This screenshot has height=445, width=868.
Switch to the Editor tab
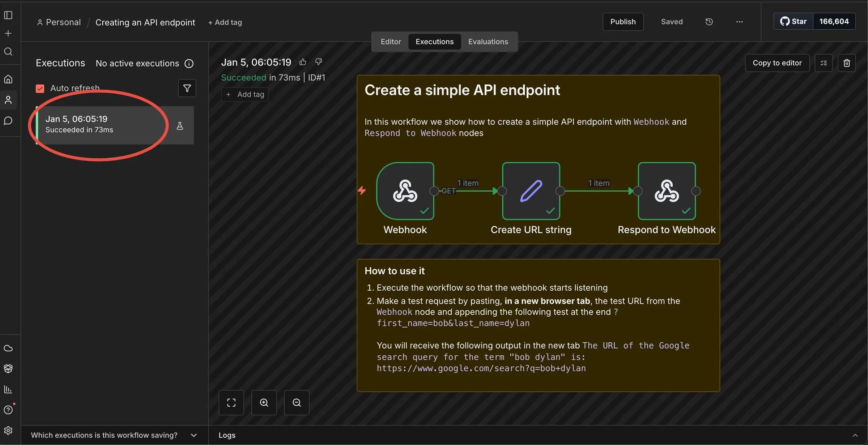391,42
